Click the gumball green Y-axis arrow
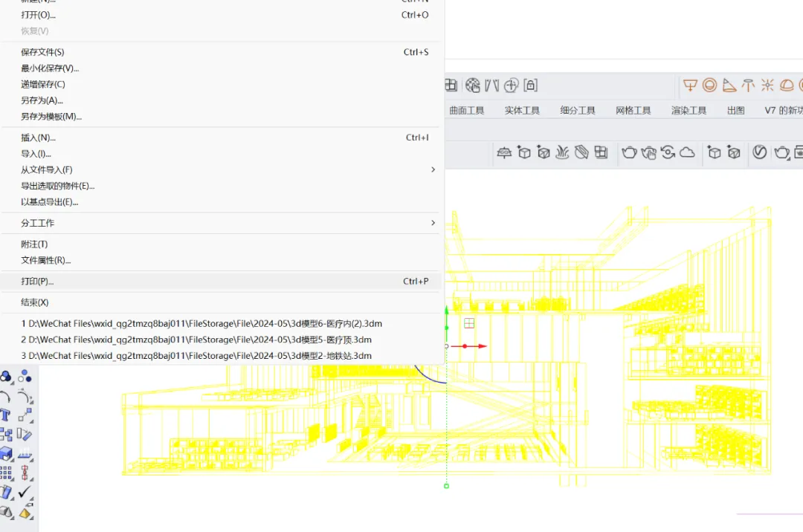803x532 pixels. click(x=447, y=311)
